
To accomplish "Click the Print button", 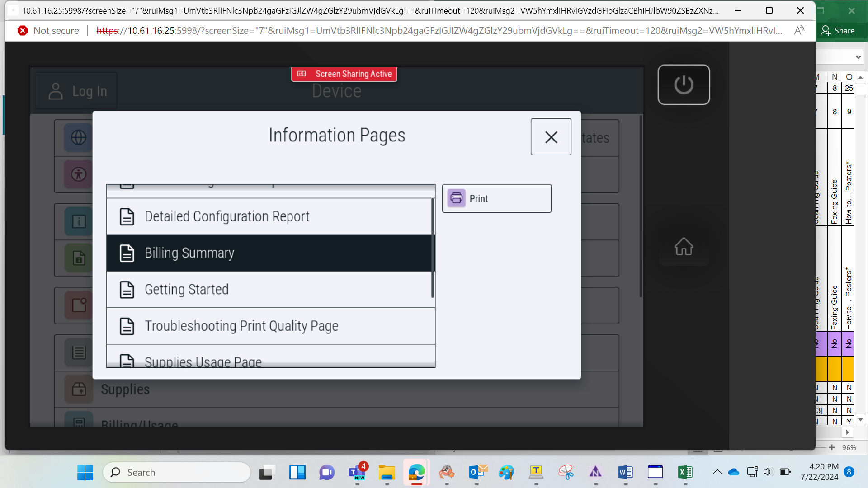I will coord(496,198).
